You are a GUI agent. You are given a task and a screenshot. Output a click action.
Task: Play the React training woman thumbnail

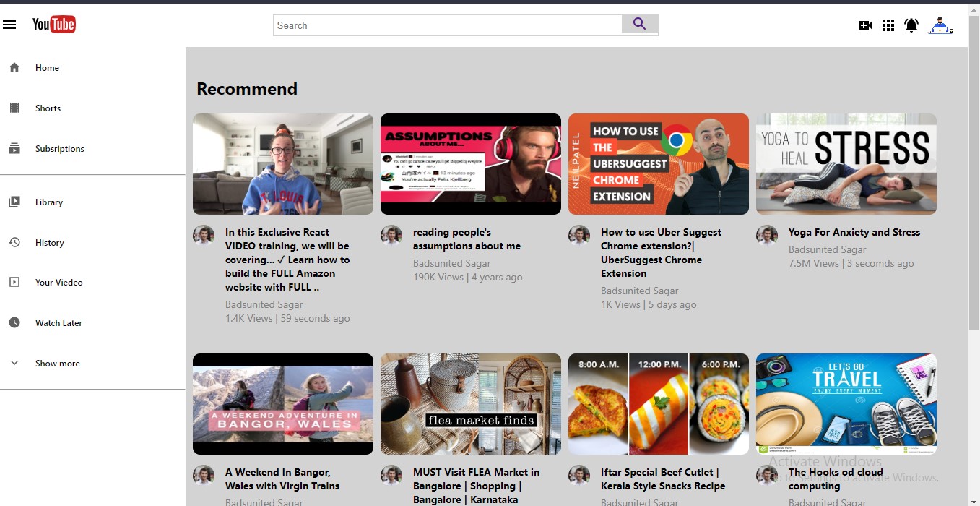tap(283, 164)
